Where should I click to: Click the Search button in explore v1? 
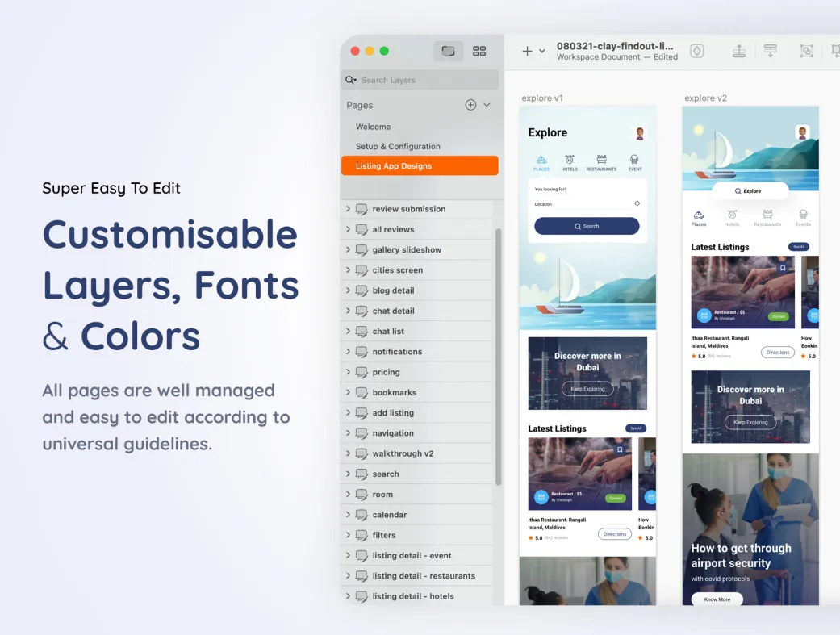point(587,226)
